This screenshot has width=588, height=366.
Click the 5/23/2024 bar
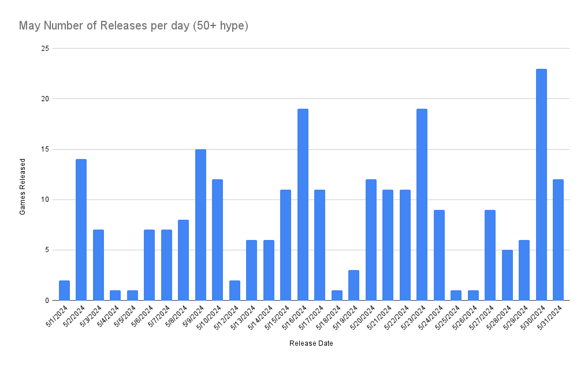pos(422,205)
